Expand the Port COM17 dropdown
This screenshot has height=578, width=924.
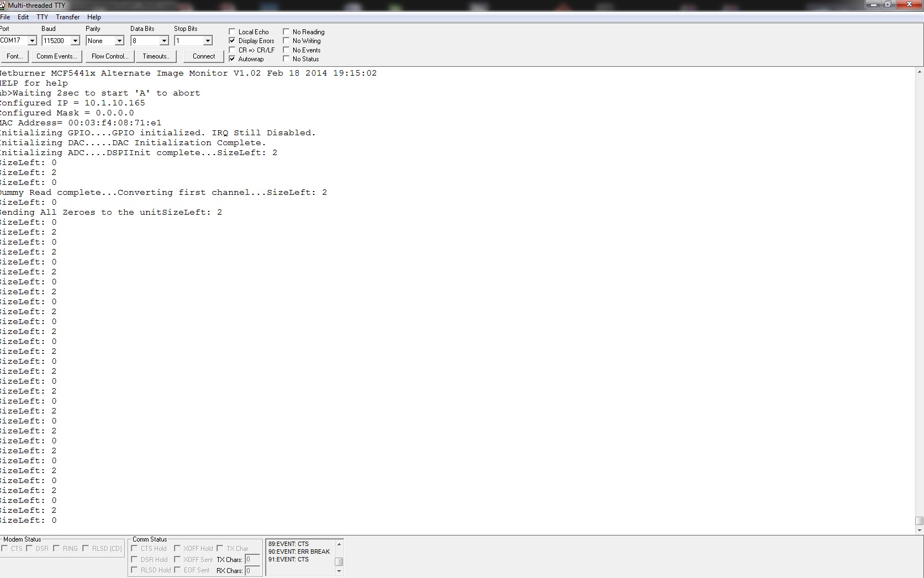coord(32,41)
